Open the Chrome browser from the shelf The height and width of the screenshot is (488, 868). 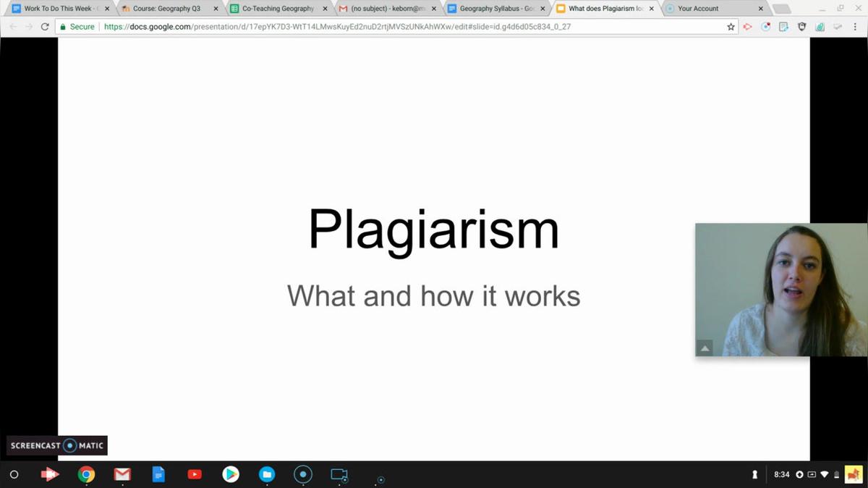[x=86, y=475]
